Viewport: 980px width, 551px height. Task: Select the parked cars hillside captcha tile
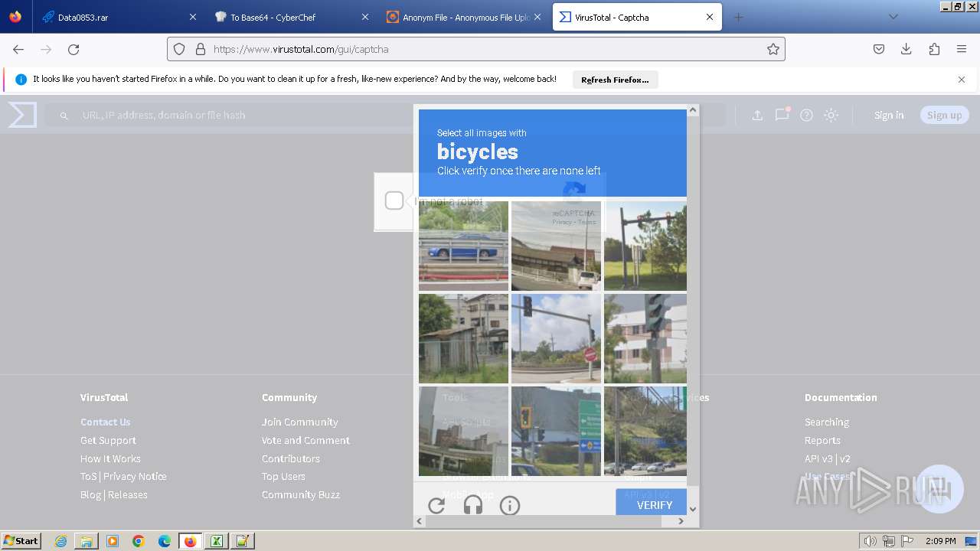[x=645, y=431]
